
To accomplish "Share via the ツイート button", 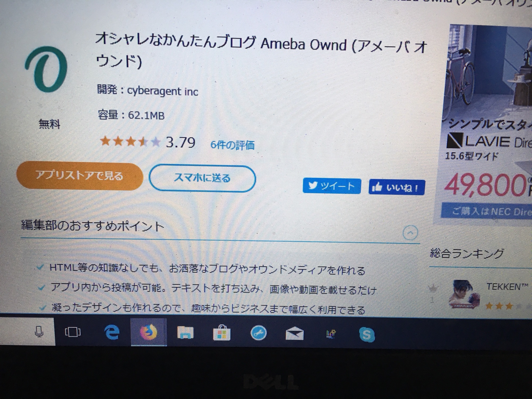I will [332, 186].
